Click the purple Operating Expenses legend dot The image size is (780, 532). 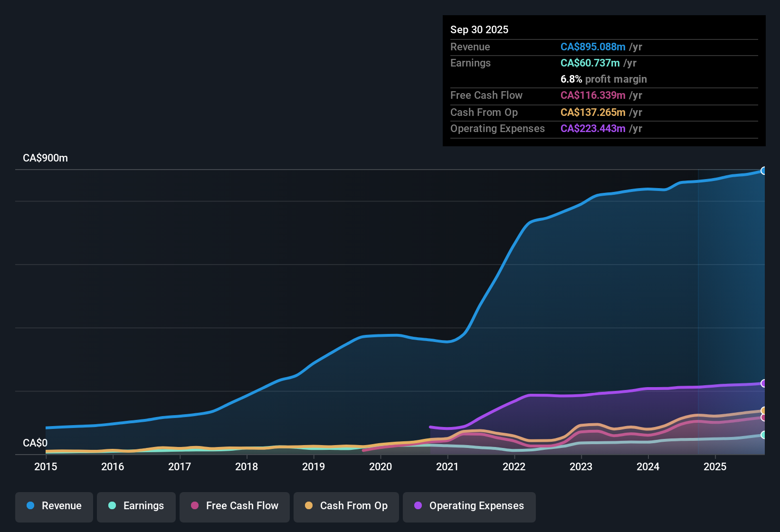417,506
